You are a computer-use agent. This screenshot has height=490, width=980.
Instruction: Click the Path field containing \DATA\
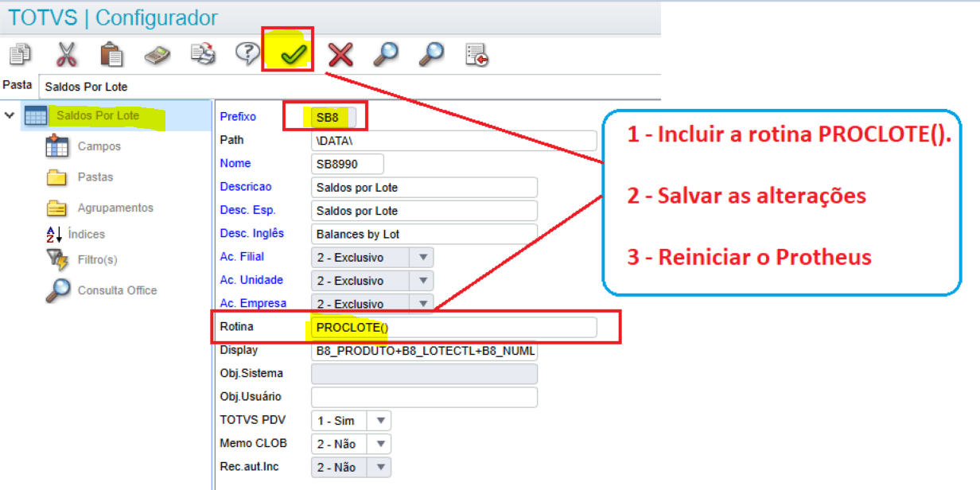[x=453, y=141]
